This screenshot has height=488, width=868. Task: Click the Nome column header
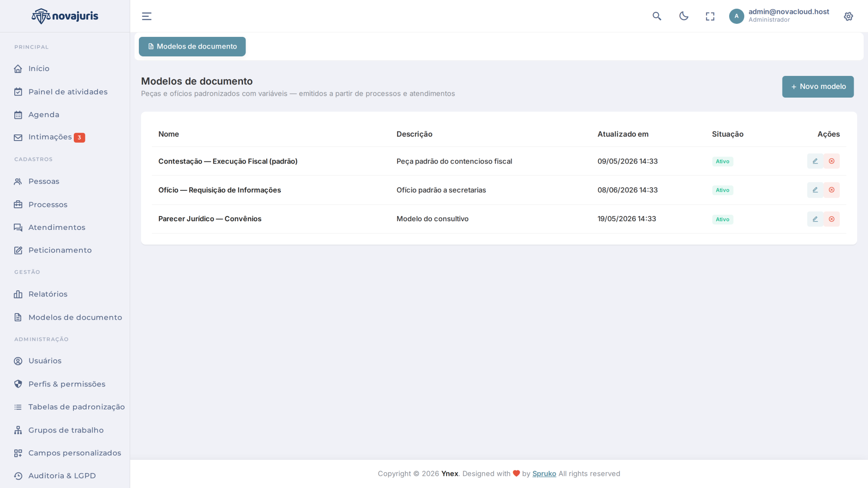pyautogui.click(x=168, y=134)
